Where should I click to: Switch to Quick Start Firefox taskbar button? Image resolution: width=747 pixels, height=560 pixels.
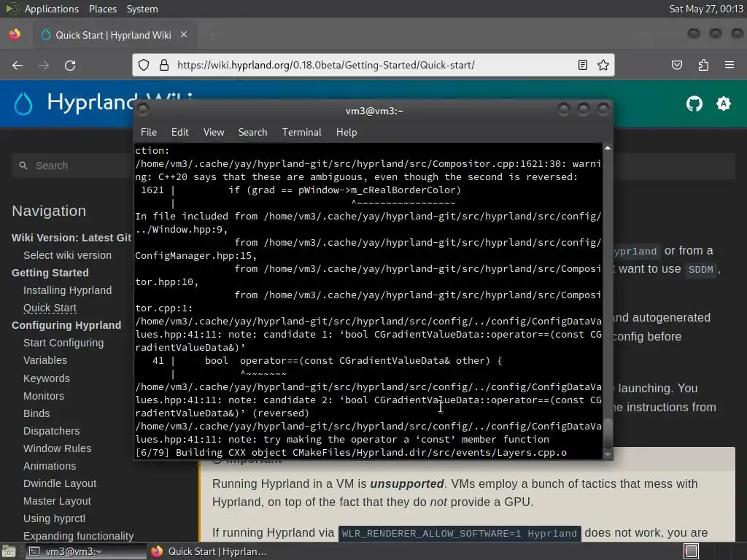click(x=209, y=551)
